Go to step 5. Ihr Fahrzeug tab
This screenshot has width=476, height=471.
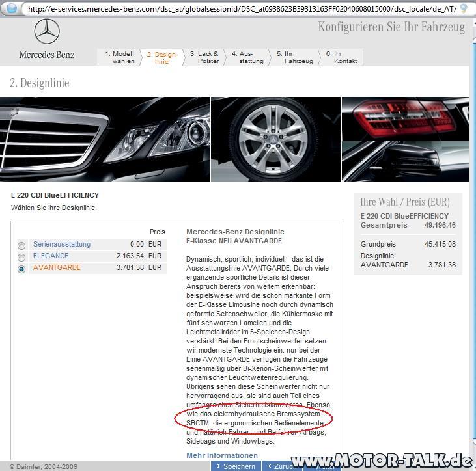294,57
